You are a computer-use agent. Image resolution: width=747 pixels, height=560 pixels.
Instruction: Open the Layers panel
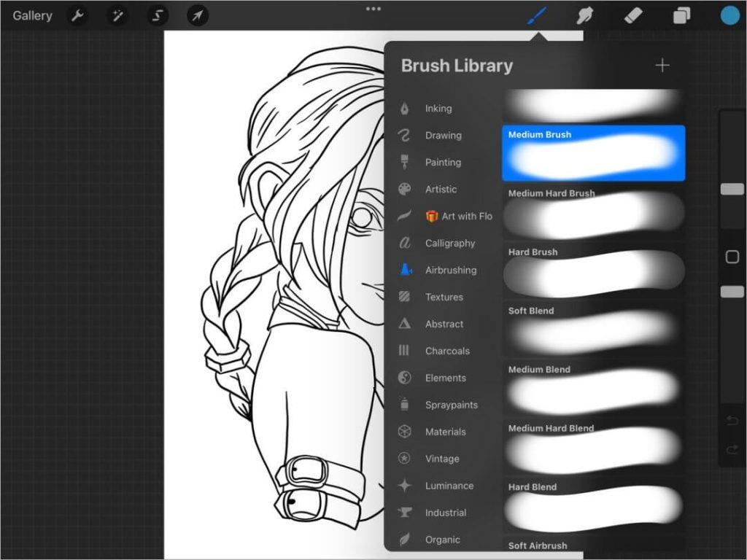click(x=681, y=16)
